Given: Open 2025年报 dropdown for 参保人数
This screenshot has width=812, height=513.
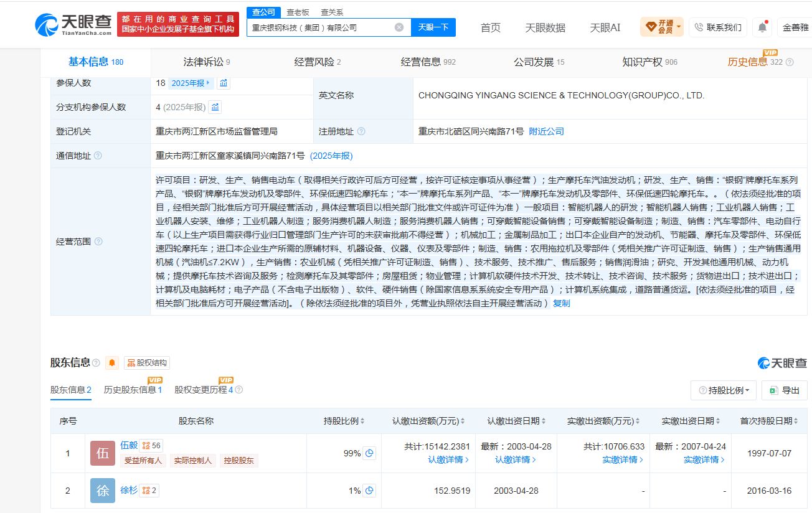Looking at the screenshot, I should (191, 83).
